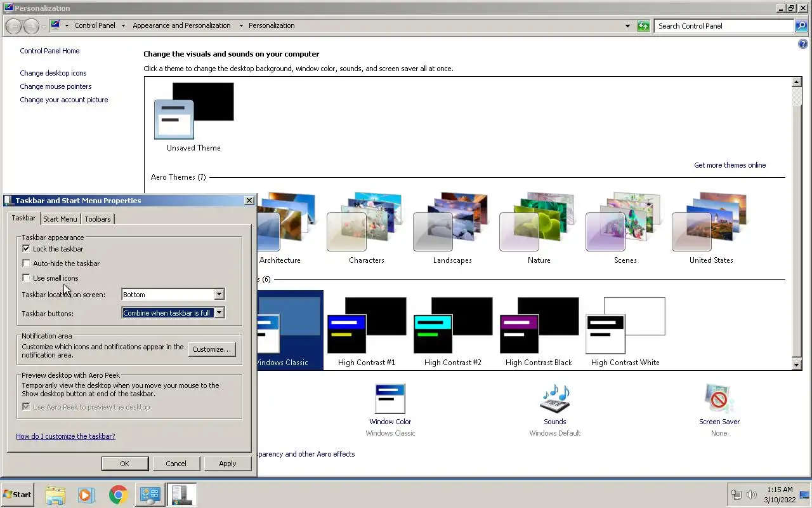This screenshot has width=812, height=508.
Task: Open the Sounds settings icon
Action: (555, 399)
